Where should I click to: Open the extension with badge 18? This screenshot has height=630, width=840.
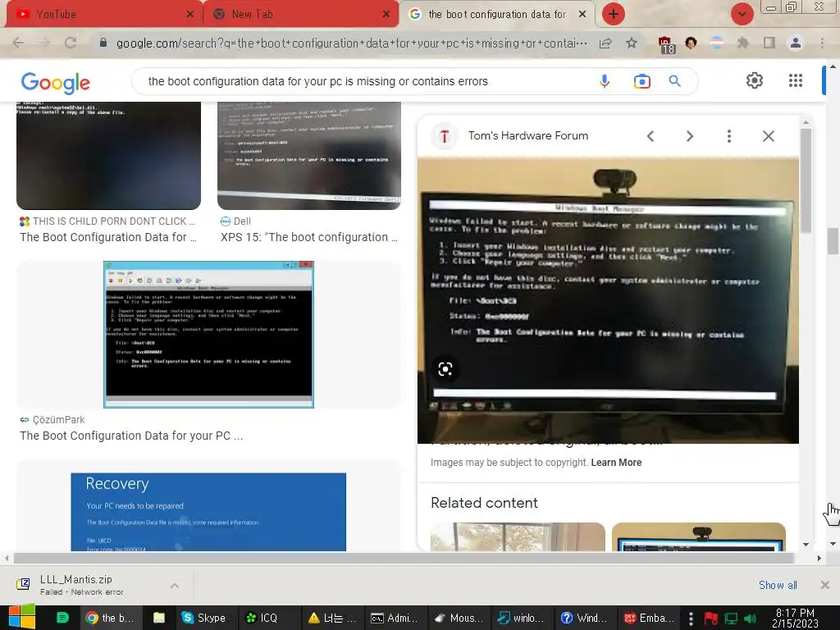click(666, 44)
